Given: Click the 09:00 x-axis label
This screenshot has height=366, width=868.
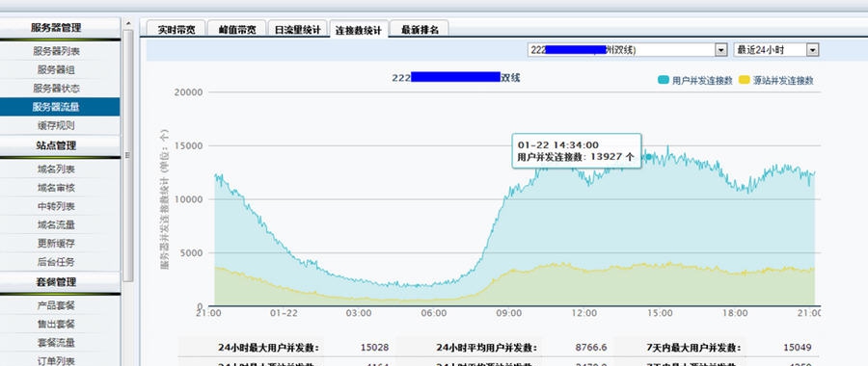Looking at the screenshot, I should coord(508,313).
